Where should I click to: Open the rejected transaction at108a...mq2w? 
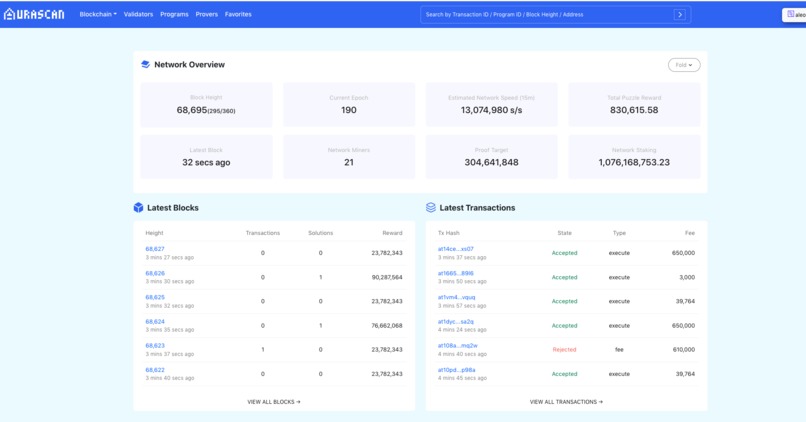coord(457,345)
